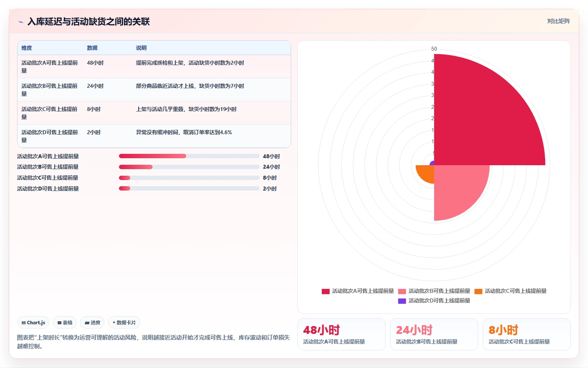The height and width of the screenshot is (368, 588).
Task: Toggle legend swatch for 活动批次D可售上线提前量
Action: (402, 301)
